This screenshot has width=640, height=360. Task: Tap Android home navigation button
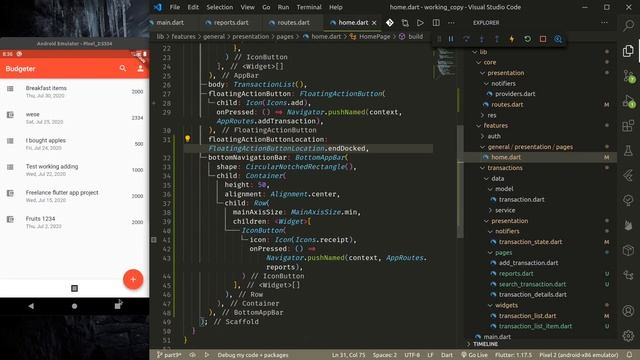pos(74,306)
